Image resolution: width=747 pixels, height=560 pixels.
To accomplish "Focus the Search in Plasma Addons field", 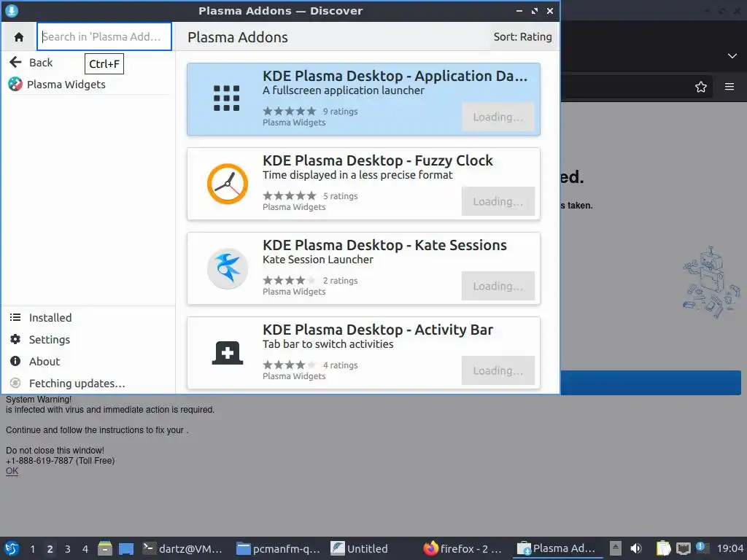I will pos(104,36).
